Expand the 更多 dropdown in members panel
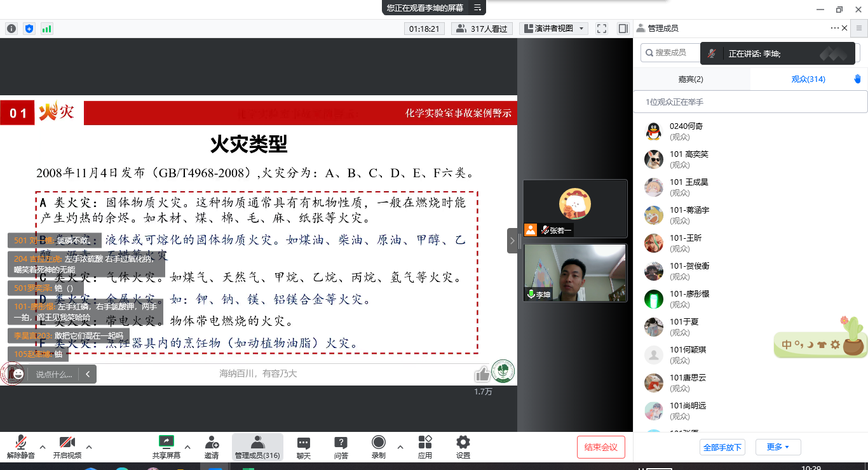This screenshot has width=868, height=470. click(778, 447)
